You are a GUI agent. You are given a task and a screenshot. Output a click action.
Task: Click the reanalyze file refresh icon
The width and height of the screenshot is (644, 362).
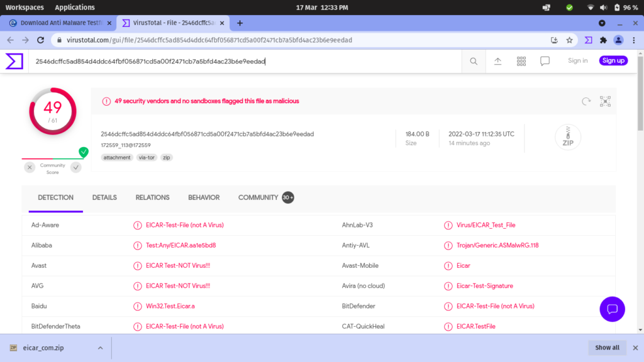[586, 101]
